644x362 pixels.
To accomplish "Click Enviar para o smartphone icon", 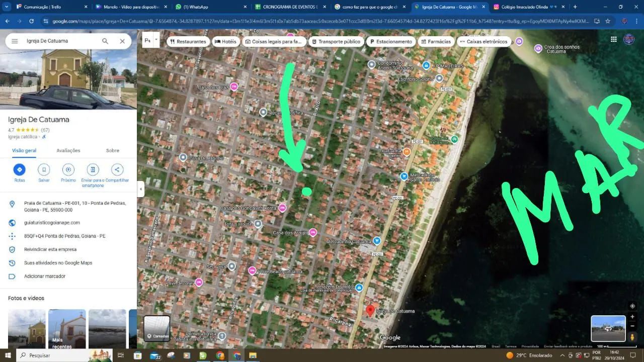I will pos(93,169).
